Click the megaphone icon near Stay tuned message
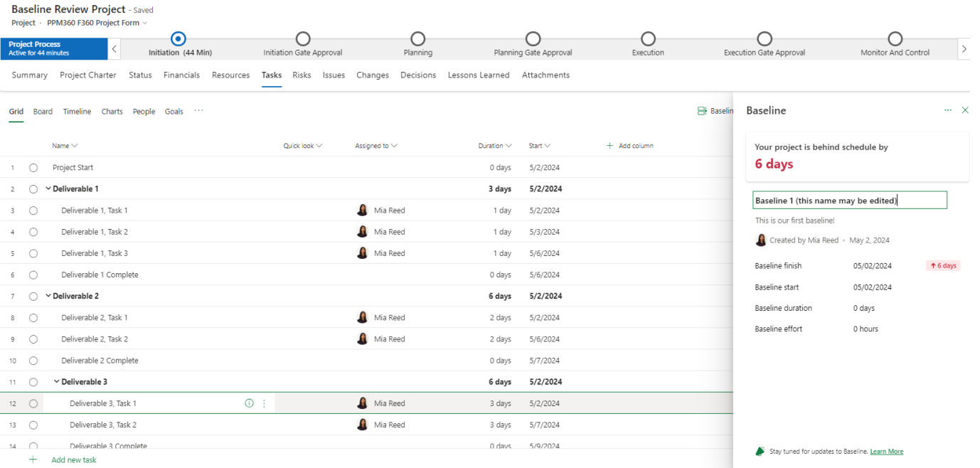 pos(760,451)
